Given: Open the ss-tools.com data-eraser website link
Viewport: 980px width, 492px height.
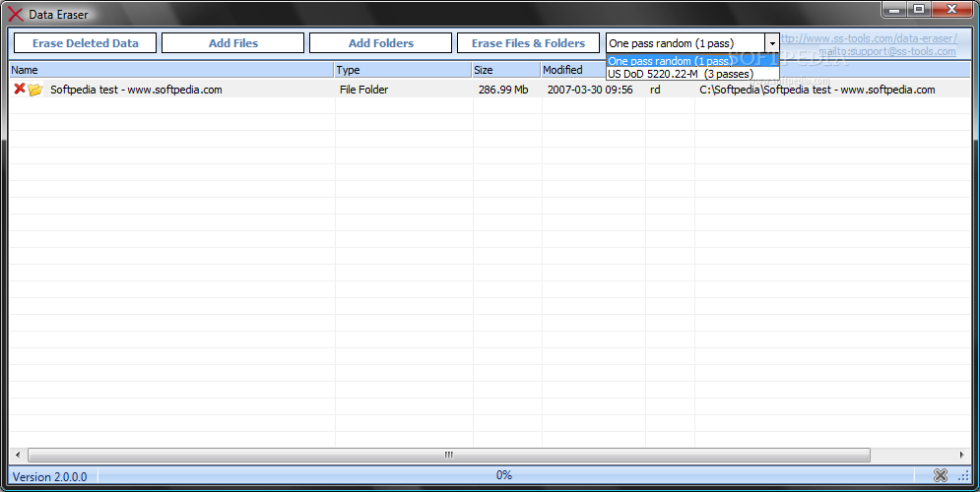Looking at the screenshot, I should point(869,38).
